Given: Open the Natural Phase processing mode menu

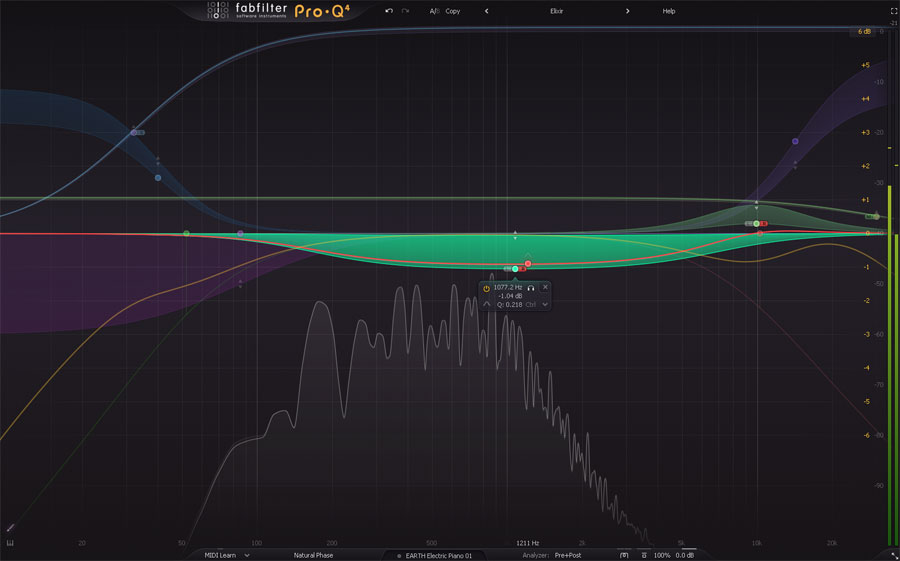Looking at the screenshot, I should 313,555.
